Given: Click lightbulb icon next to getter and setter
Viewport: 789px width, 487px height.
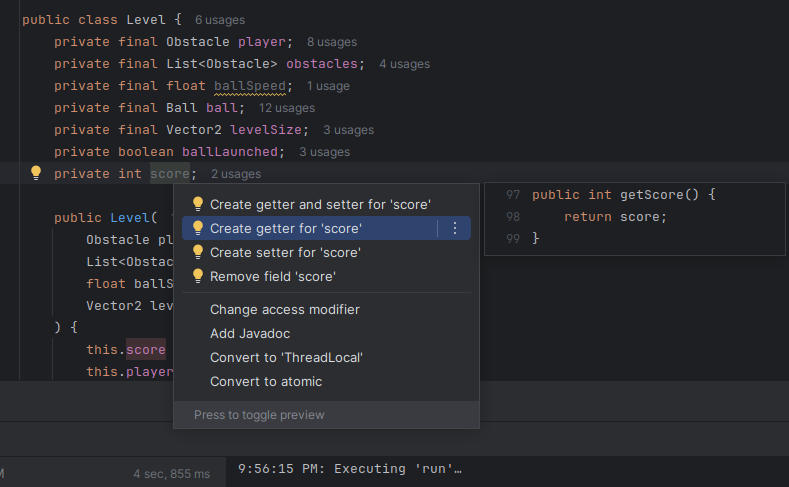Looking at the screenshot, I should [x=198, y=204].
